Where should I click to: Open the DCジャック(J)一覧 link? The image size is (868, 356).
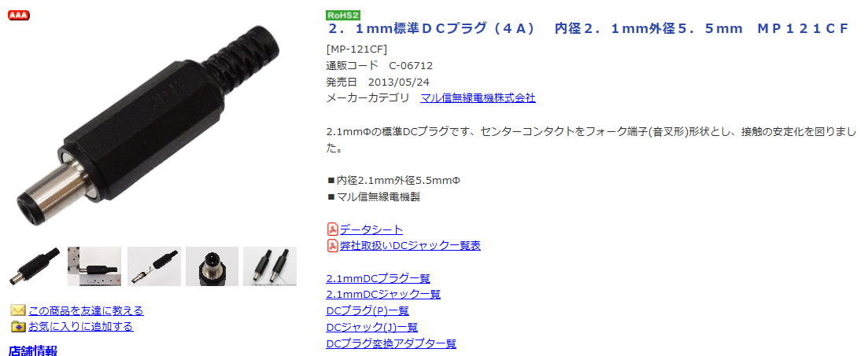[372, 327]
